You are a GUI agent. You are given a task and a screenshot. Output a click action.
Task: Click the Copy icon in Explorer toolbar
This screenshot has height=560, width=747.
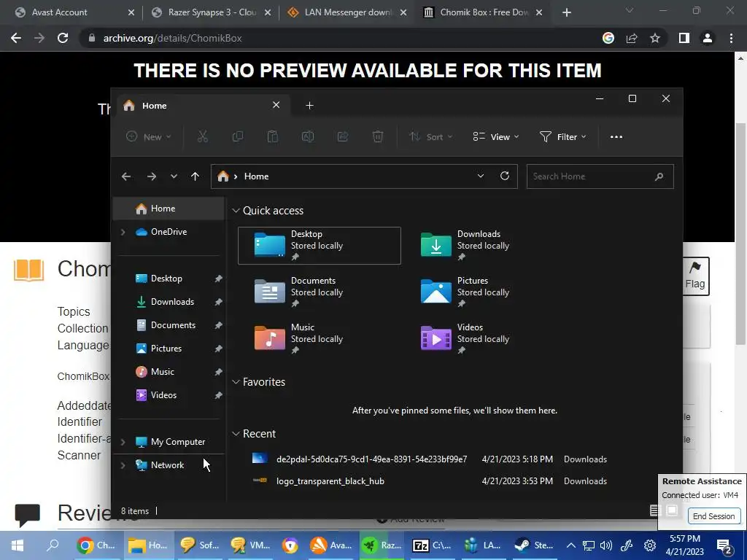coord(237,137)
